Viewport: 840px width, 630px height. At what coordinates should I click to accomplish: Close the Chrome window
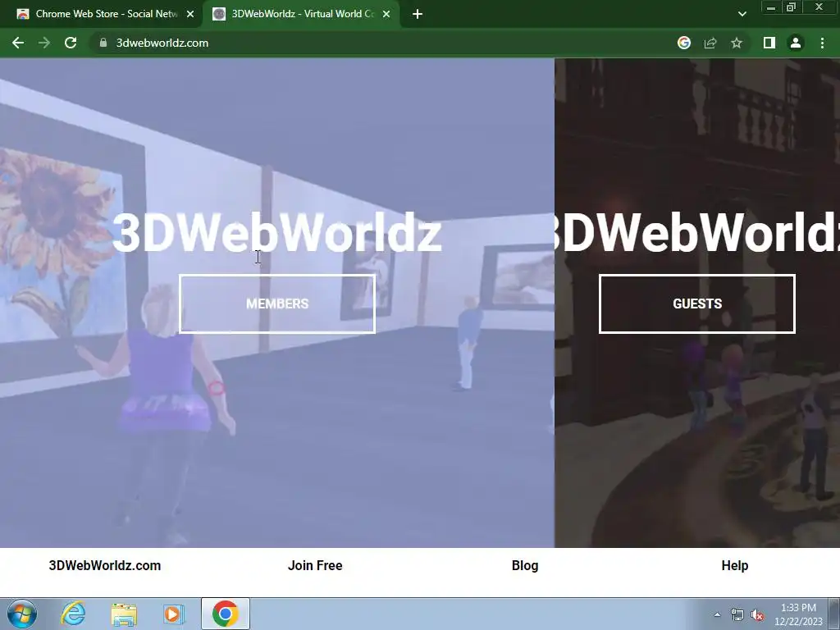point(819,7)
